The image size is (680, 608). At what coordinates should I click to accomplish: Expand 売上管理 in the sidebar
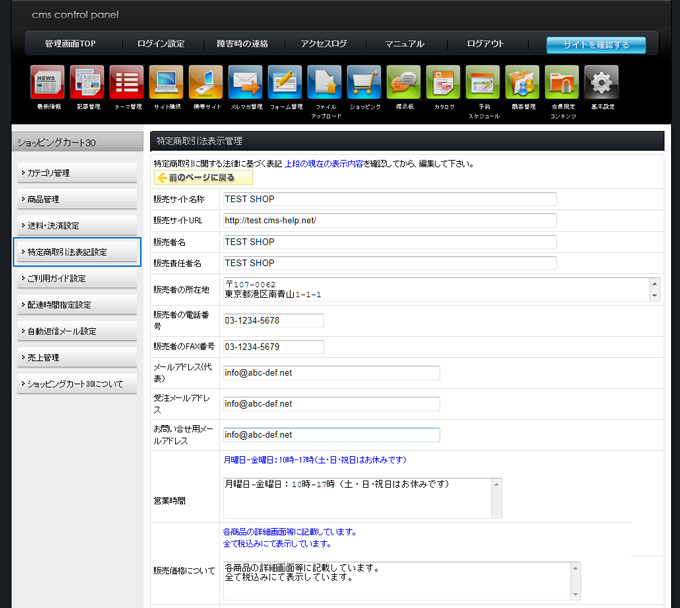pyautogui.click(x=77, y=357)
